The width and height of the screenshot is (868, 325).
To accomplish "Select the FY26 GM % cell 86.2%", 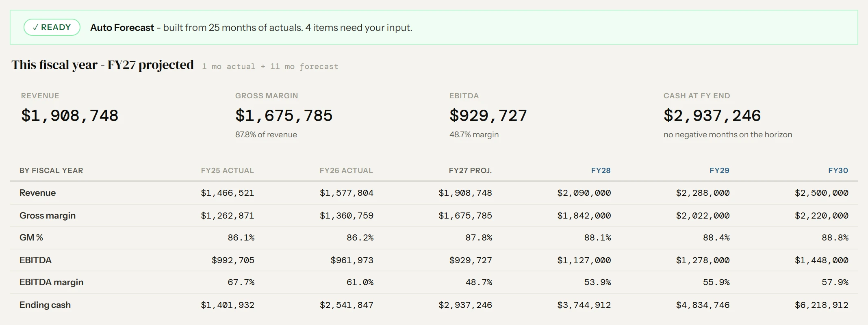I will pyautogui.click(x=360, y=238).
